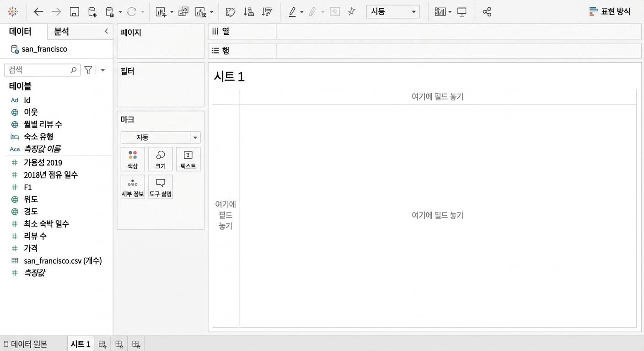Sort descending toolbar icon
Viewport: 644px width, 351px height.
click(267, 12)
